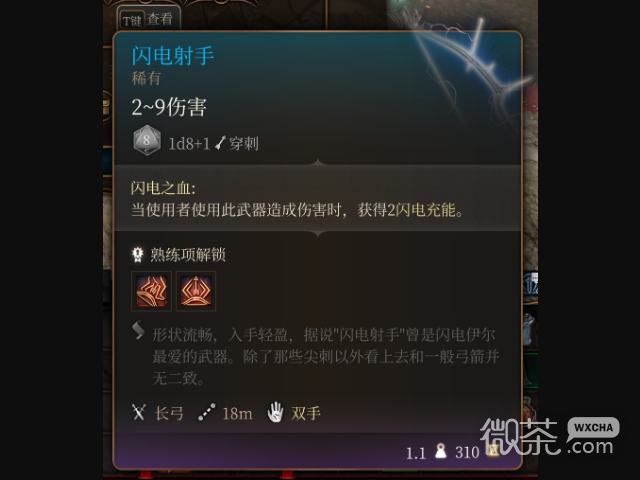Click the 长弓 longbow label
This screenshot has height=480, width=640.
click(169, 413)
